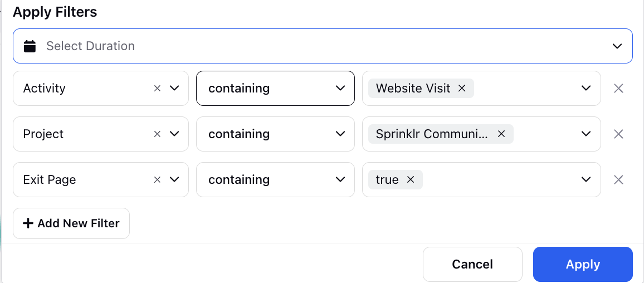Clear the Exit Page field selection
This screenshot has width=644, height=283.
coord(157,179)
